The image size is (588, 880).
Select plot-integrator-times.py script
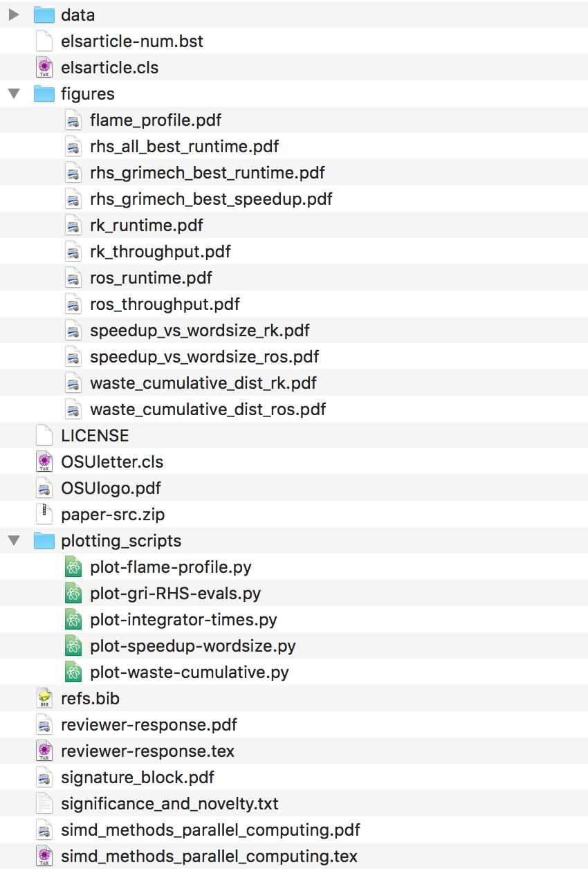tap(183, 620)
